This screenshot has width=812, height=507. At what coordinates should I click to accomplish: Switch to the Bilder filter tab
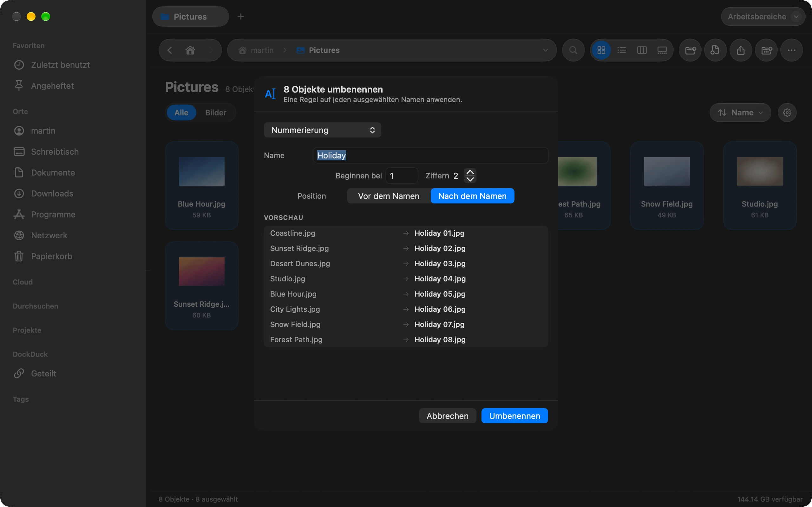click(216, 113)
